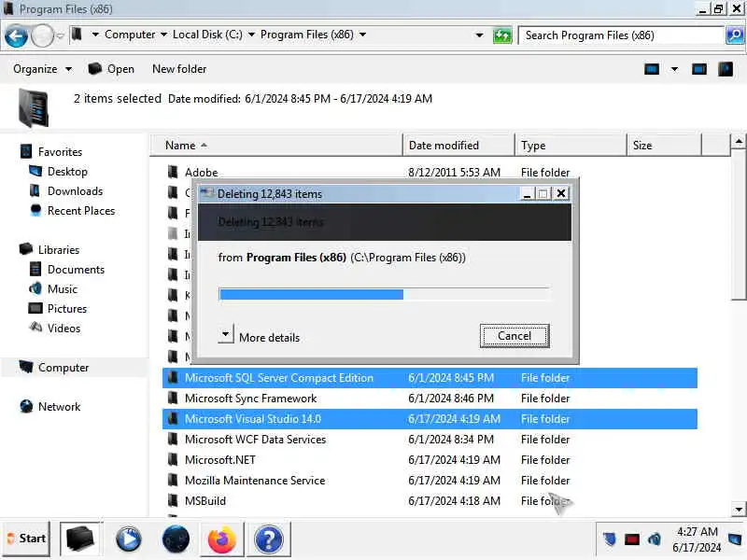Select Mozilla Maintenance Service folder
The image size is (747, 560).
430,481
